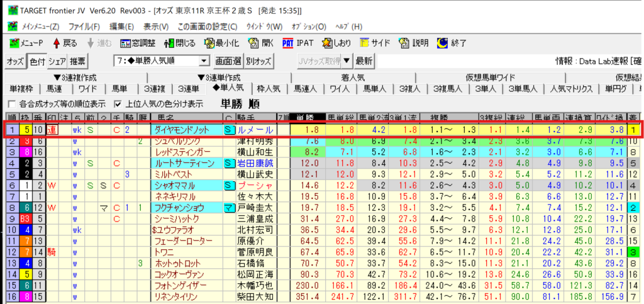The image size is (644, 304).
Task: Click the 最新 button
Action: click(364, 61)
